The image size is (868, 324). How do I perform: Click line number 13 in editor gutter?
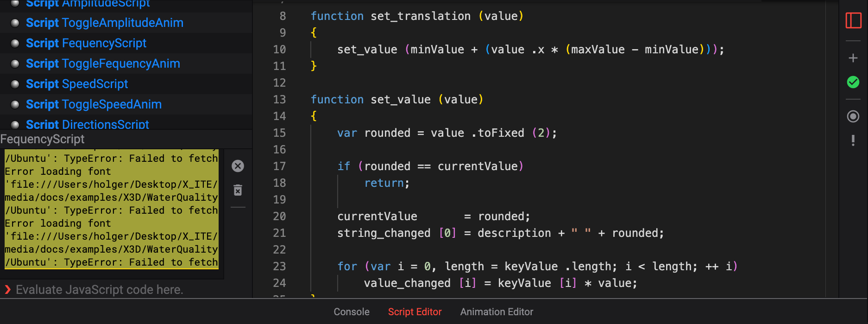click(279, 100)
